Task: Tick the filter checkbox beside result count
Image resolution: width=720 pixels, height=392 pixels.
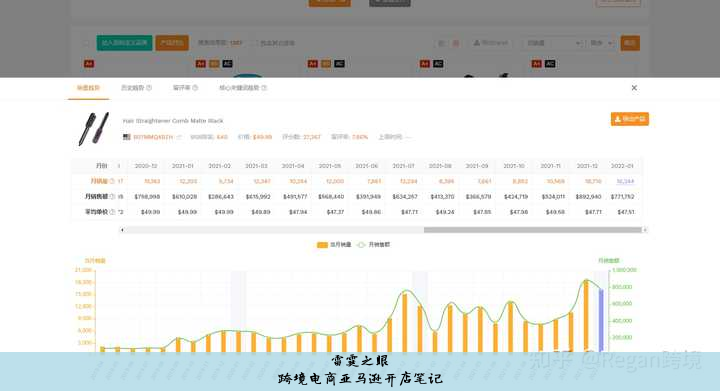Action: pyautogui.click(x=254, y=43)
